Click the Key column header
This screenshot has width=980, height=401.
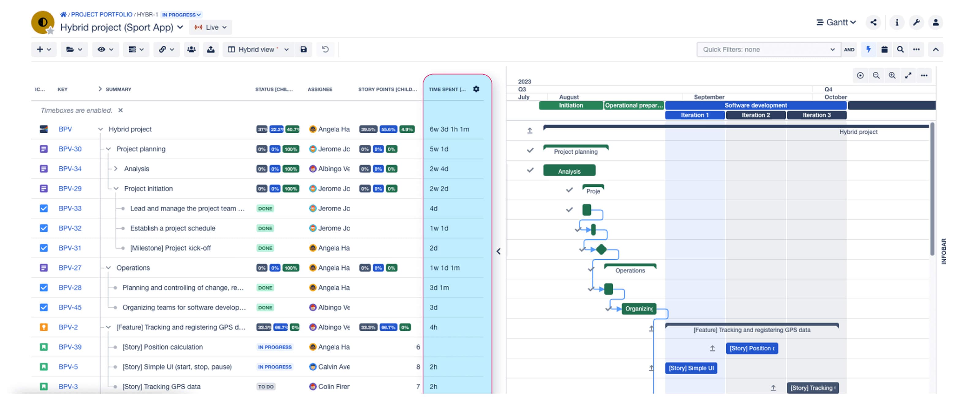[62, 89]
